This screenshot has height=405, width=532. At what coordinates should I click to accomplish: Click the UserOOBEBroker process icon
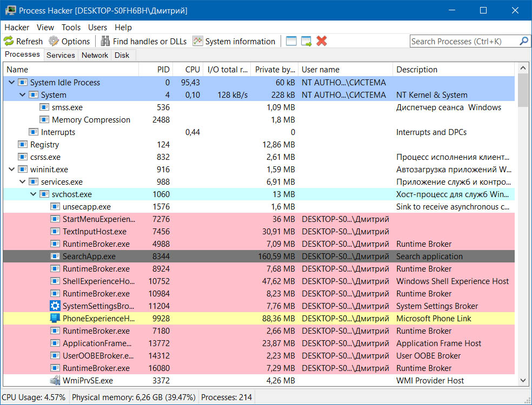coord(55,356)
